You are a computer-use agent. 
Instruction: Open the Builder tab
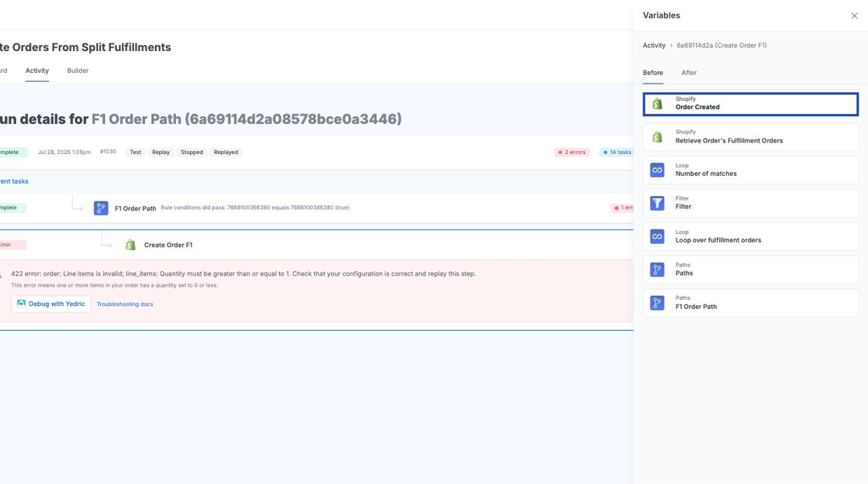[x=77, y=70]
